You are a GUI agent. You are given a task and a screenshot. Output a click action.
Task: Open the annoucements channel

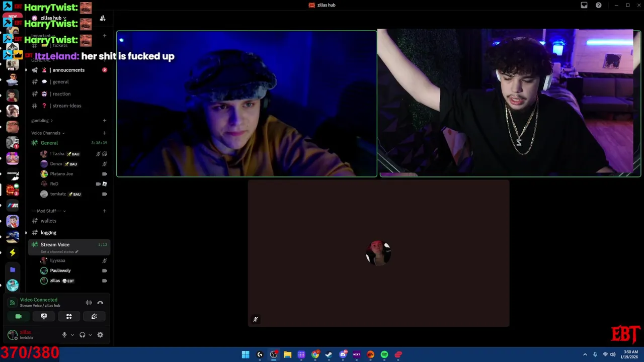[x=69, y=70]
